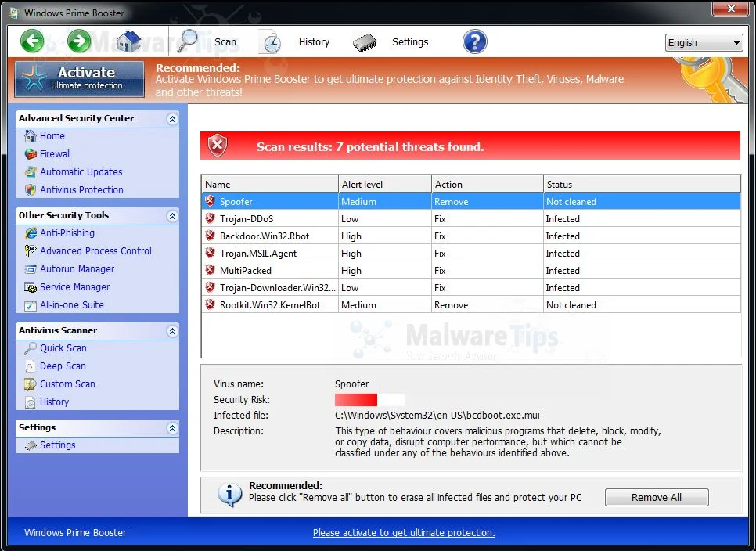Click the Home house icon in sidebar
This screenshot has height=551, width=756.
[31, 136]
